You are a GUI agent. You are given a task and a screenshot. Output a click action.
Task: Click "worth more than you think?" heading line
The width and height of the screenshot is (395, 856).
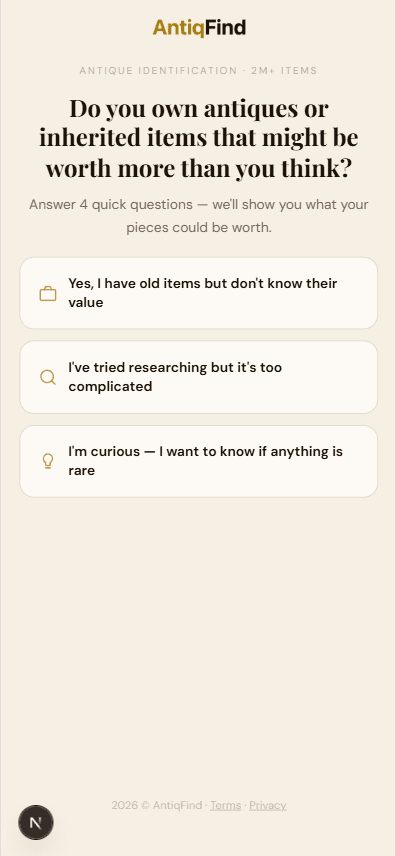click(199, 169)
